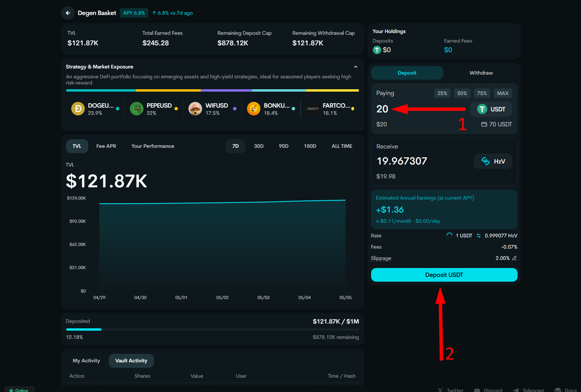This screenshot has height=392, width=581.
Task: Switch to the Deposit tab
Action: pos(407,73)
